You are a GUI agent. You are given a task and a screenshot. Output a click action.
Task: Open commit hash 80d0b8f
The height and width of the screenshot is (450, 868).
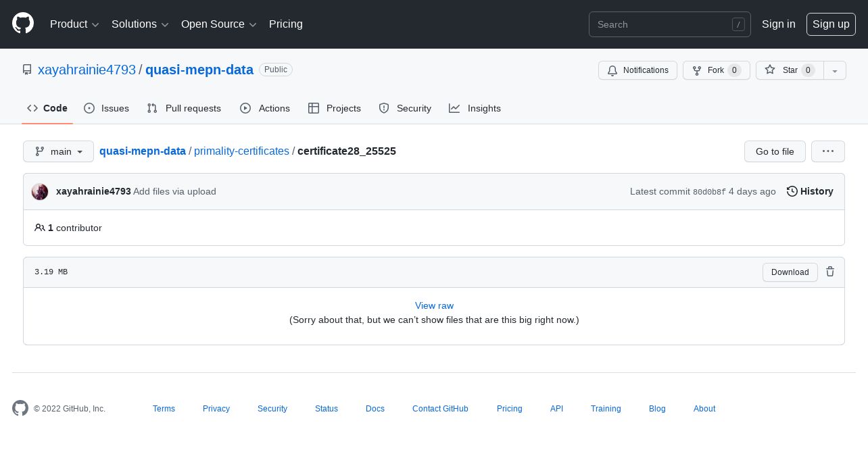pyautogui.click(x=709, y=192)
